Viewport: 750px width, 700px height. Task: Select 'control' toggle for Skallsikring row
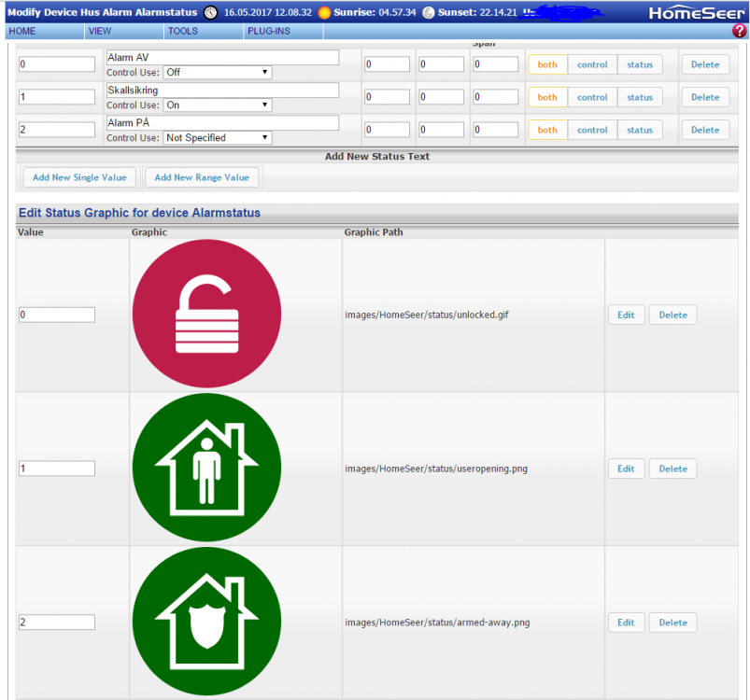[592, 97]
